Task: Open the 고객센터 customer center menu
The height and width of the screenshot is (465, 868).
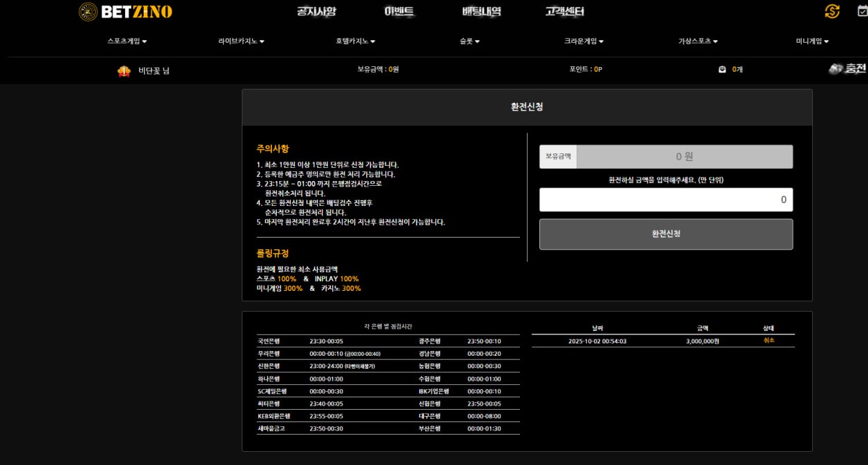Action: [x=565, y=12]
